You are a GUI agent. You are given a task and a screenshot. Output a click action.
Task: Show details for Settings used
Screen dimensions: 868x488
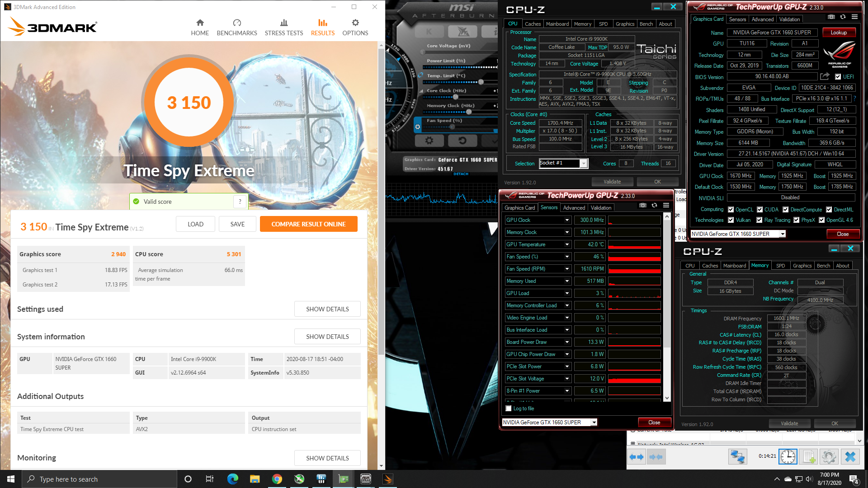[327, 309]
